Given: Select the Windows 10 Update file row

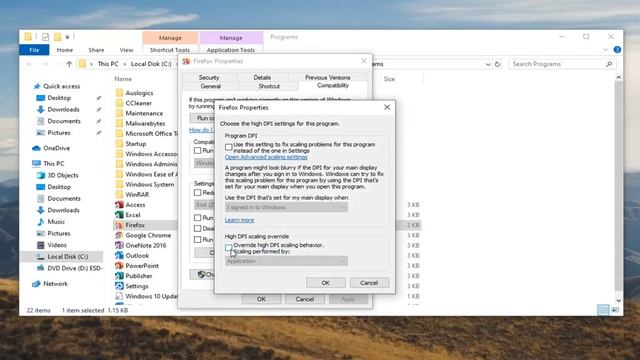Looking at the screenshot, I should coord(147,296).
